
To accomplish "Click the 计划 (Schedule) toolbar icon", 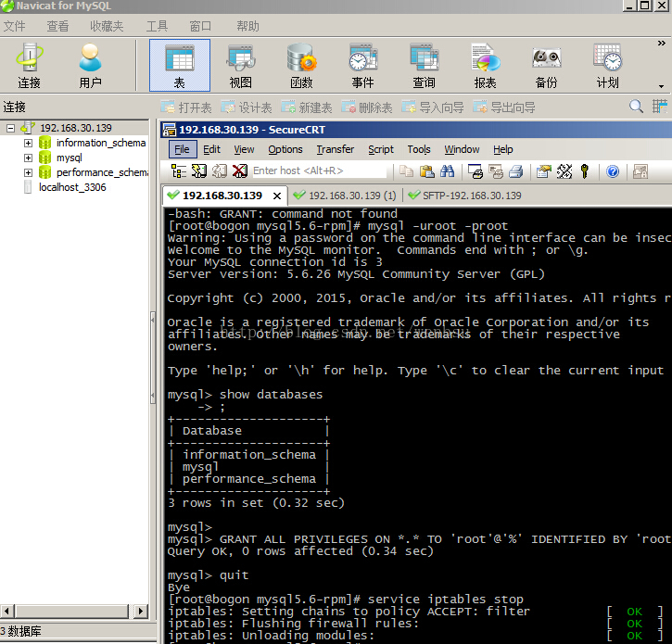I will [608, 66].
